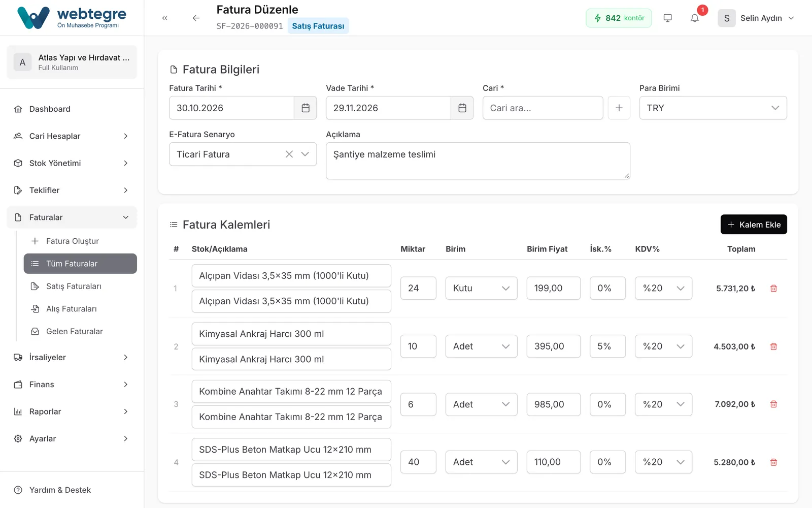Expand the Cari Hesaplar menu

coord(72,136)
